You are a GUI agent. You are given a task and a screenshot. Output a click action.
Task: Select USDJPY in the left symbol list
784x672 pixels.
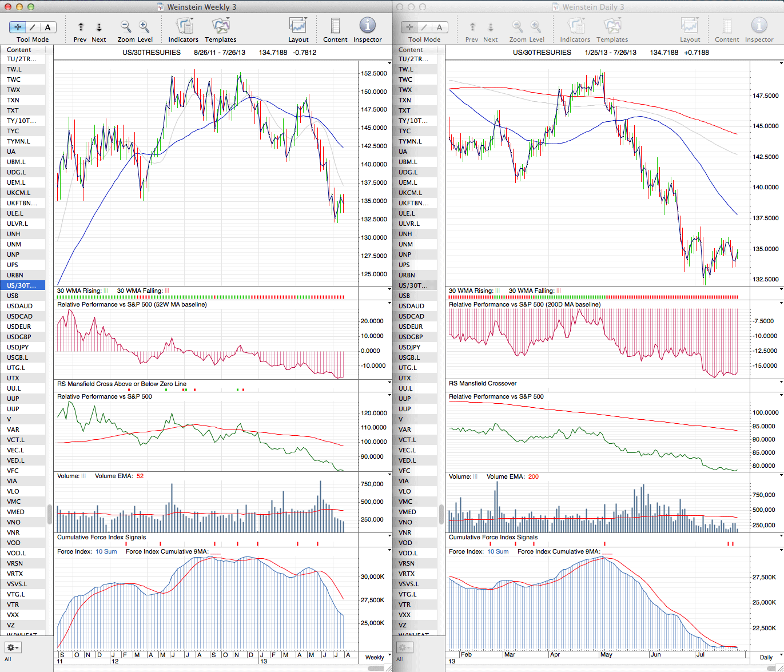point(18,347)
